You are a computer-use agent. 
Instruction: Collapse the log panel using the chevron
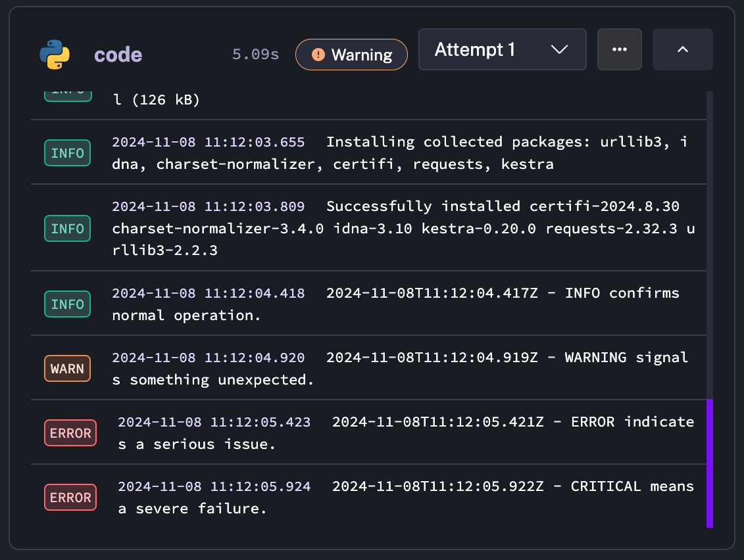[682, 49]
